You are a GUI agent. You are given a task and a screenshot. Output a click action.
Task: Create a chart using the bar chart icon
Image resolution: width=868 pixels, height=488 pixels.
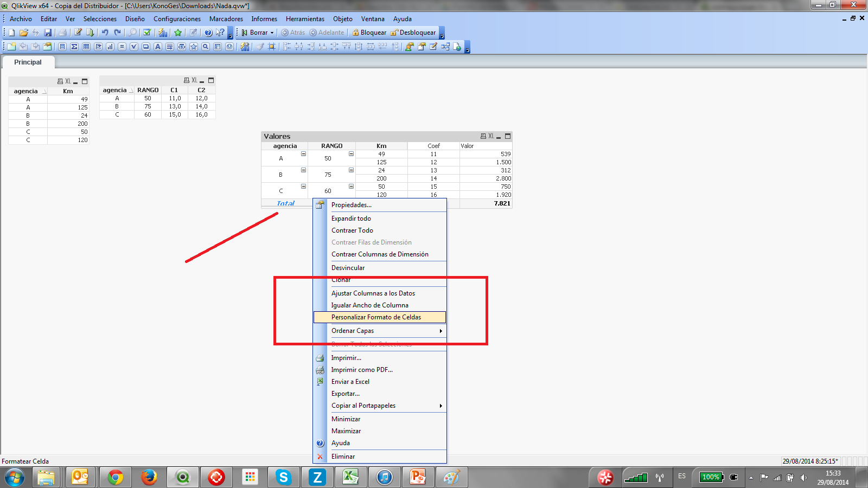point(110,47)
